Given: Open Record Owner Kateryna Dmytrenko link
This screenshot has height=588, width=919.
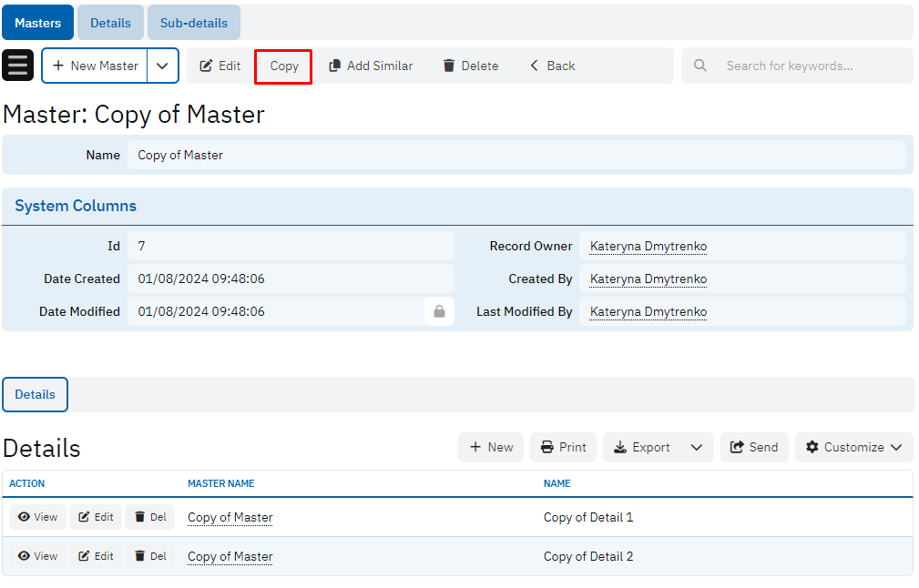Looking at the screenshot, I should click(648, 246).
